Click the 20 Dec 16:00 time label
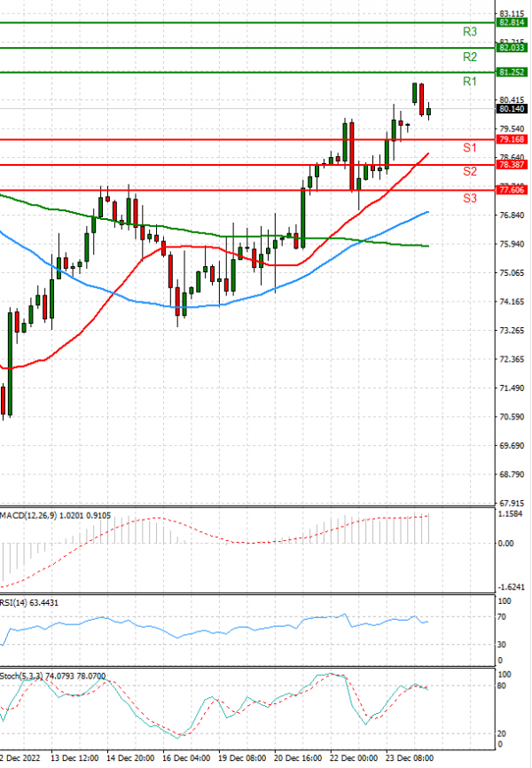 point(298,757)
